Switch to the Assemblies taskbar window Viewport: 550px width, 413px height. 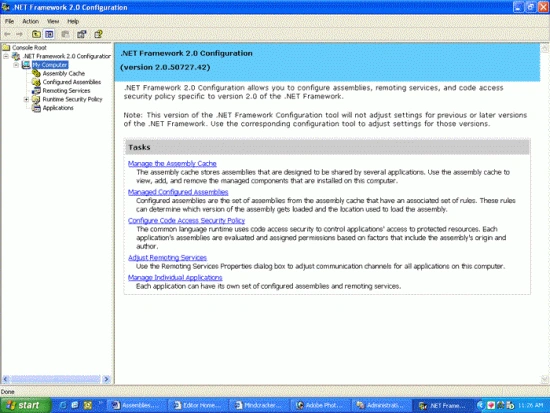tap(136, 405)
